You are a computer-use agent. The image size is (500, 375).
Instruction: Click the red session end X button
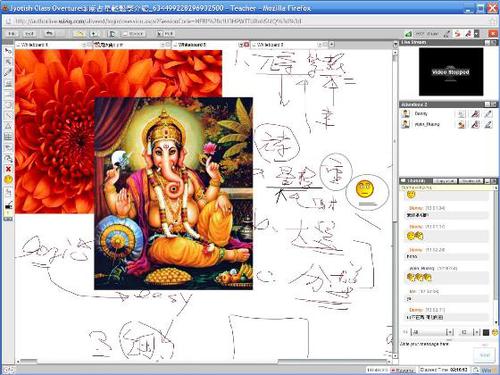[493, 33]
